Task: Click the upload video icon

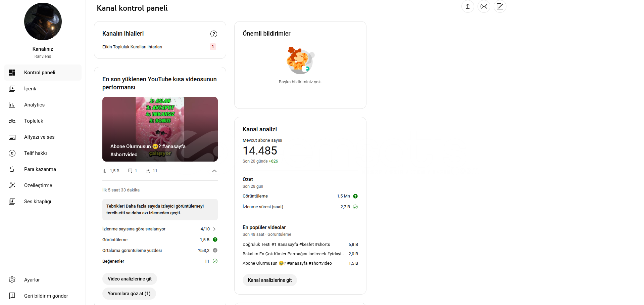Action: click(x=467, y=6)
